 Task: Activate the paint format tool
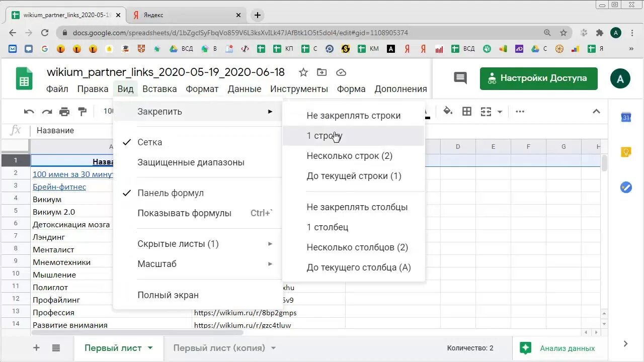point(82,112)
